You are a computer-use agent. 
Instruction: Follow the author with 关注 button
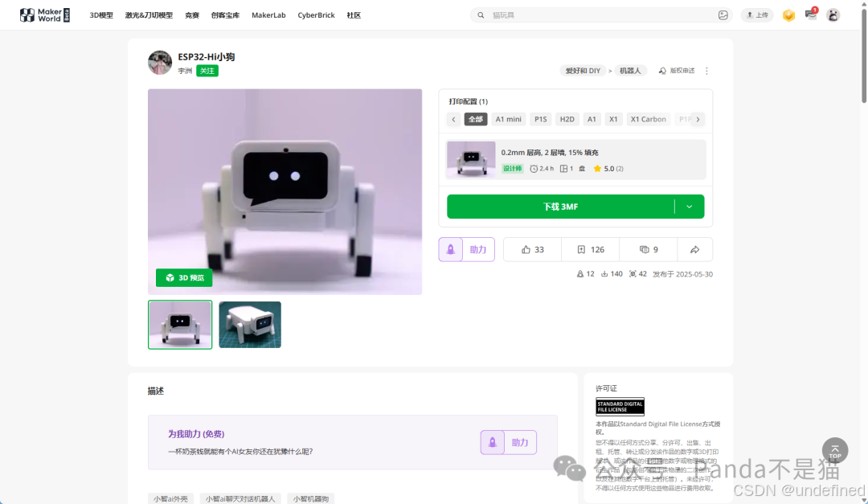point(207,71)
